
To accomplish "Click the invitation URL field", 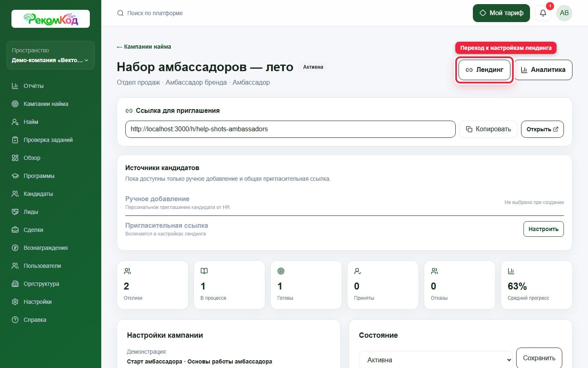I will coord(290,129).
